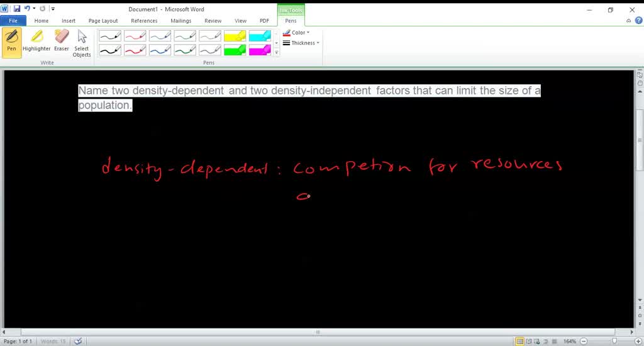Open the pen Thickness dropdown
This screenshot has width=644, height=346.
[301, 43]
